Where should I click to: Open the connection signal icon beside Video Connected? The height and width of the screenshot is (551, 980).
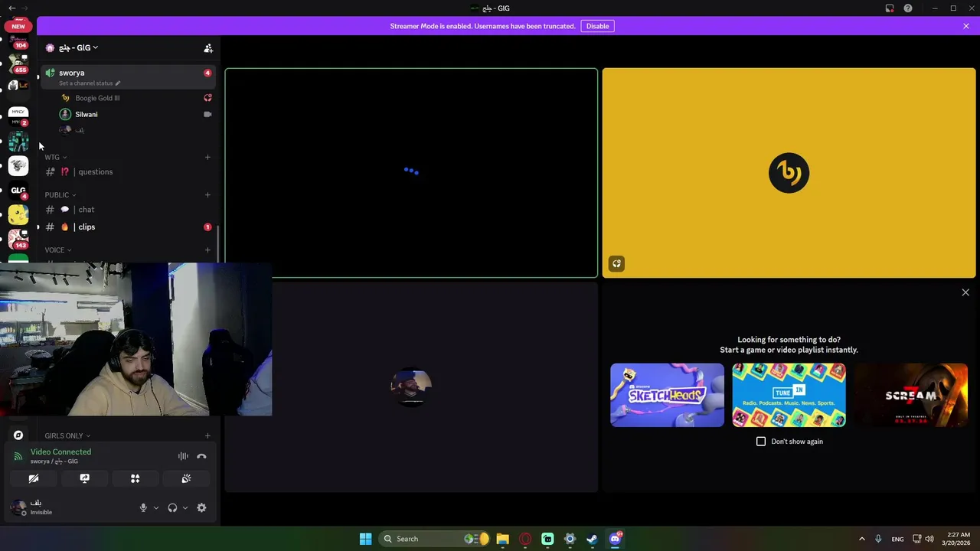pyautogui.click(x=18, y=456)
